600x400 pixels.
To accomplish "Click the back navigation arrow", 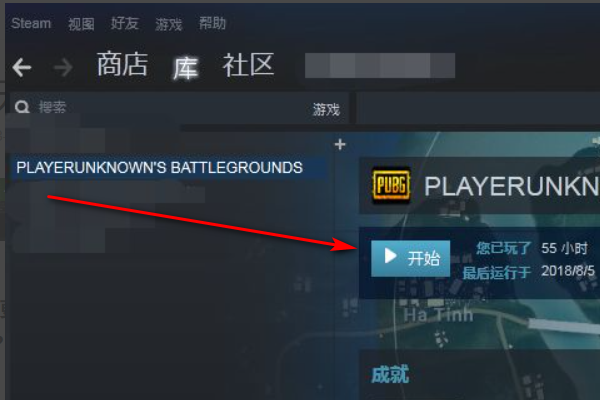I will 22,67.
